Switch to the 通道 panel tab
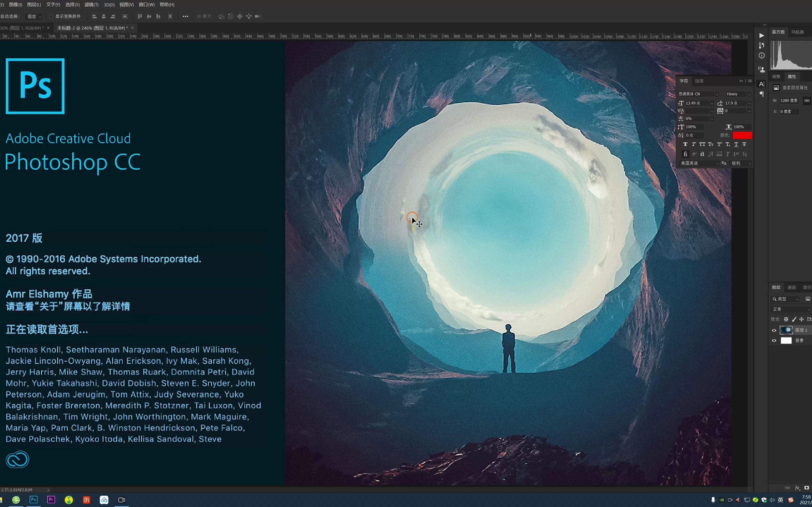 [x=792, y=287]
